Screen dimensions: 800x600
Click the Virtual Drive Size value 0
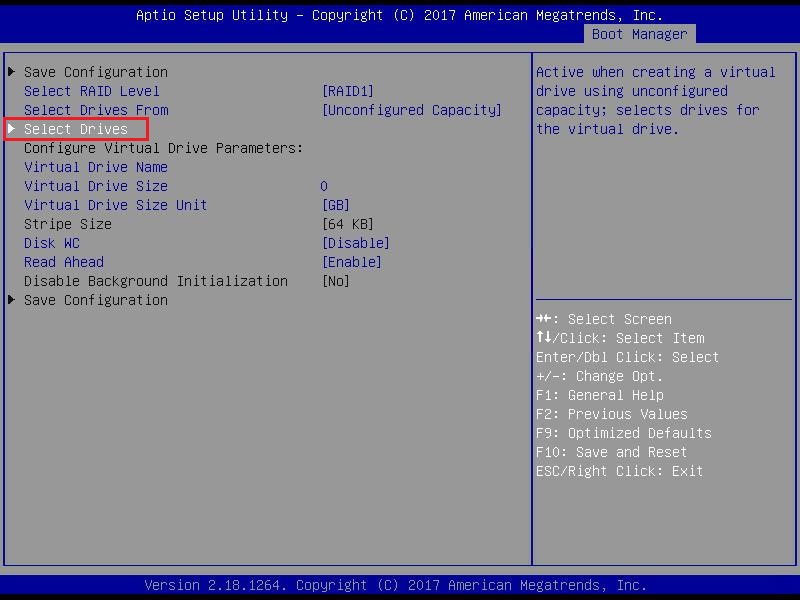tap(324, 186)
